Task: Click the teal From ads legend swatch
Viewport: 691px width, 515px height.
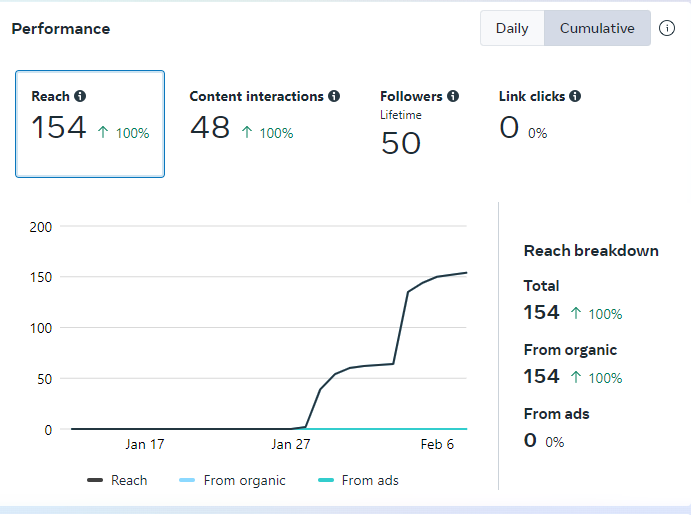Action: (x=326, y=481)
